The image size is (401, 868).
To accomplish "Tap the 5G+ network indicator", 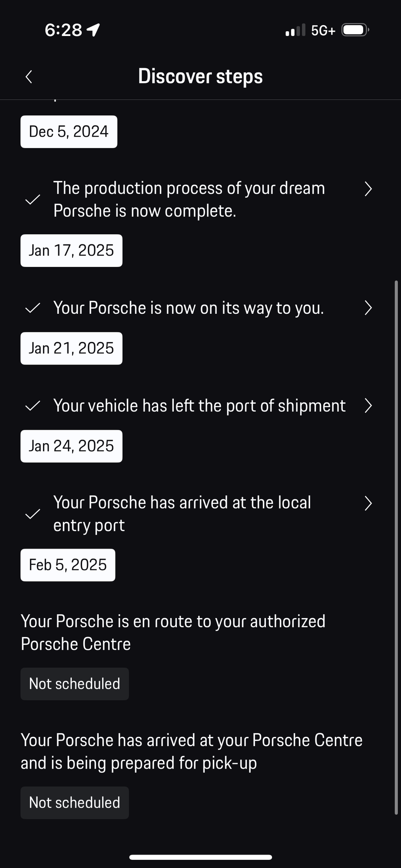I will 323,30.
